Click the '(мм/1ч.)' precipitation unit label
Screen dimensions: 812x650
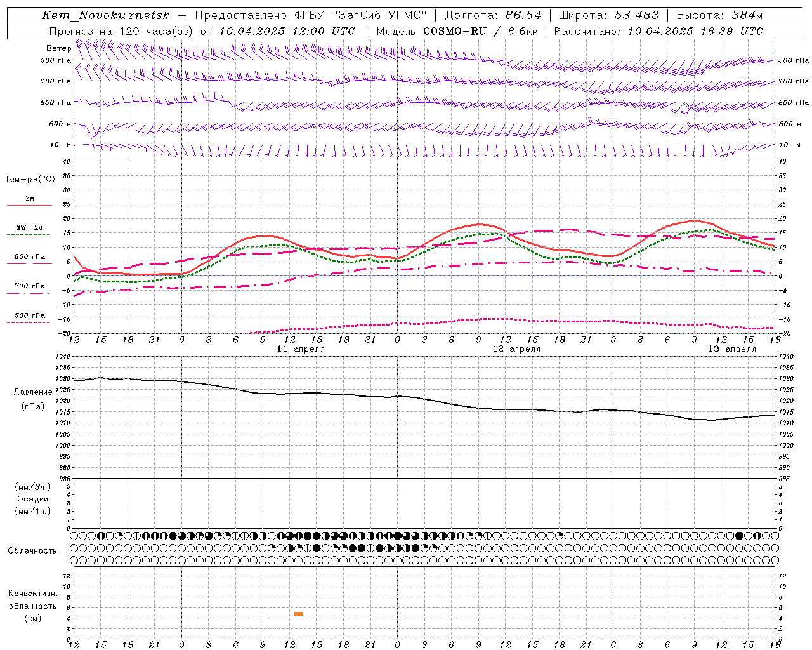tap(33, 511)
